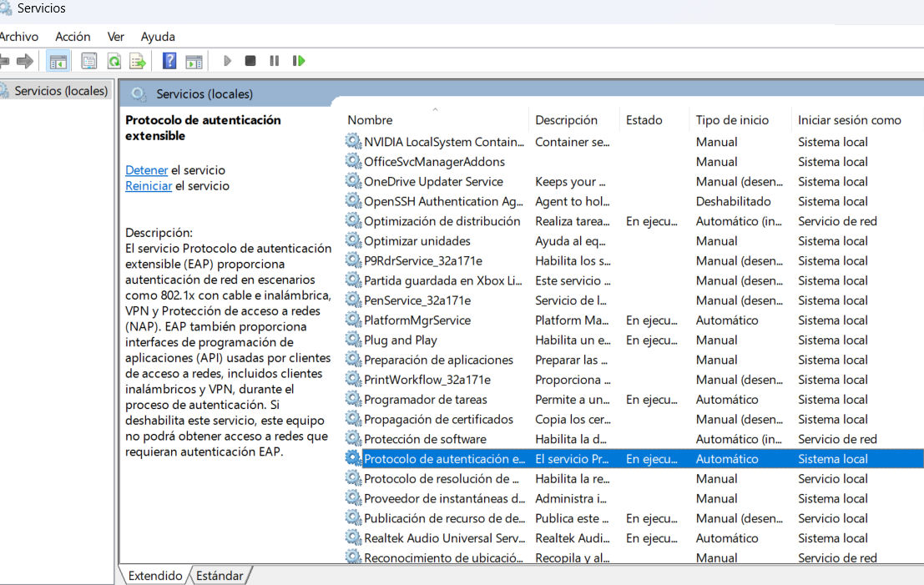Click the Servicios (locales) pane header

(204, 93)
